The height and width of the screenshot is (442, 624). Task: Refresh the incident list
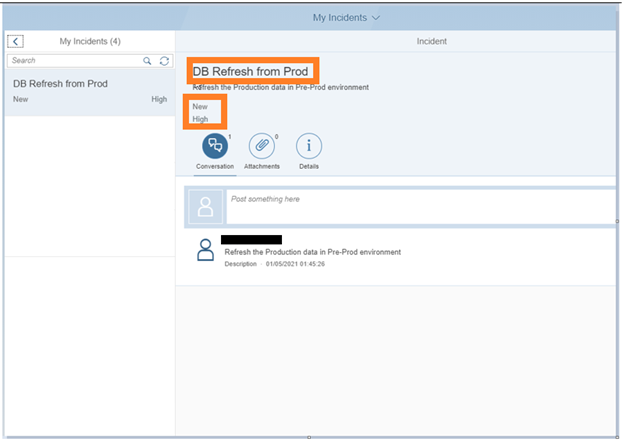(x=164, y=61)
